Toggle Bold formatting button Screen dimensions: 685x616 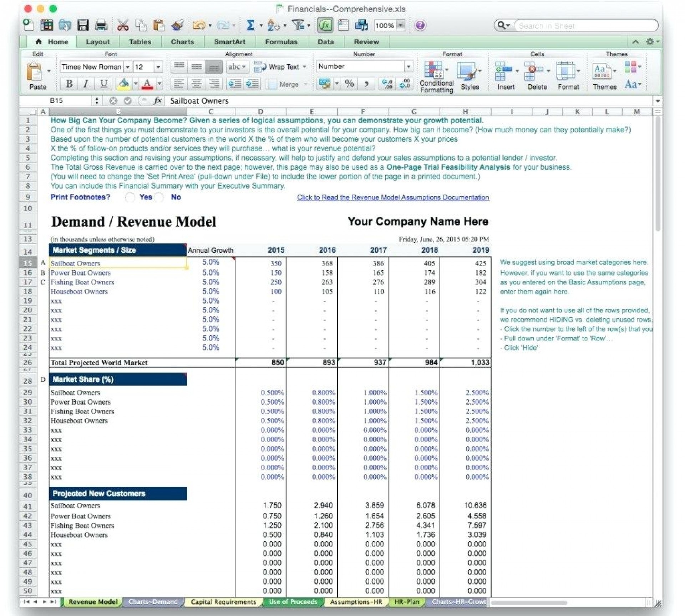coord(69,84)
